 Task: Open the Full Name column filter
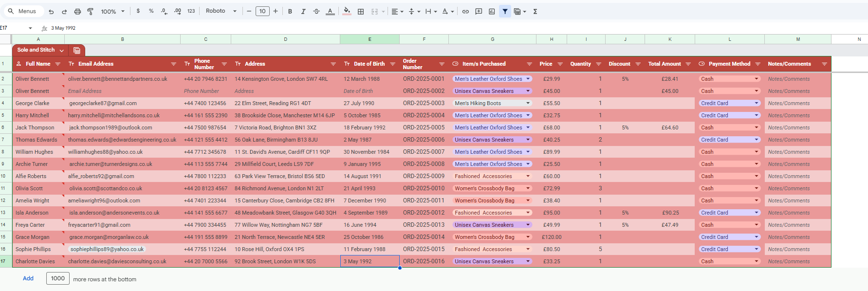[57, 64]
